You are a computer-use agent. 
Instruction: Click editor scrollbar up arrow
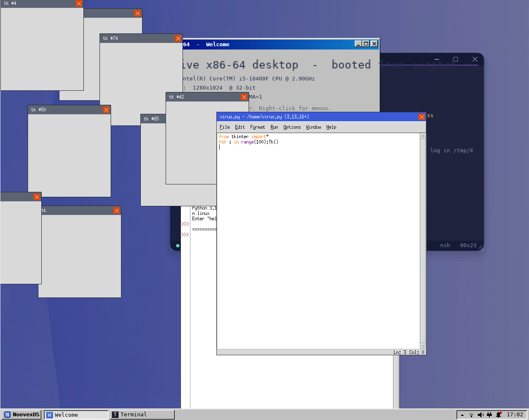[x=423, y=136]
